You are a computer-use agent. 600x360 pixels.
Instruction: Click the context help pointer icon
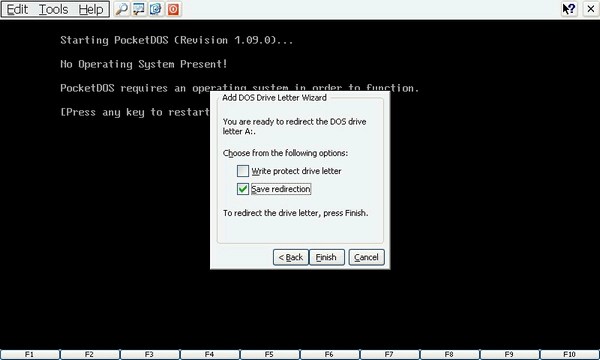tap(569, 9)
